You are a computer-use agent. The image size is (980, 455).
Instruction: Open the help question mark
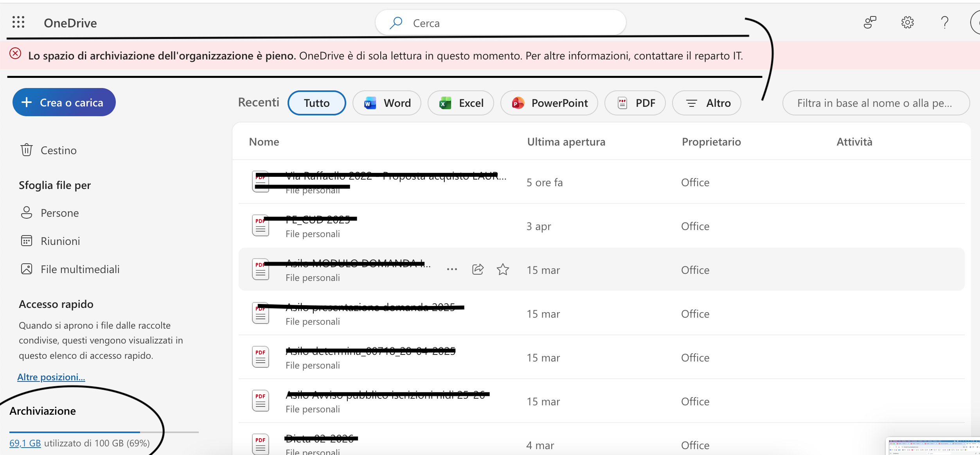[x=944, y=22]
